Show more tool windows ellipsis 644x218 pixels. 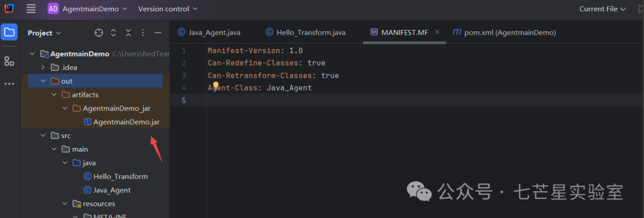pyautogui.click(x=9, y=84)
